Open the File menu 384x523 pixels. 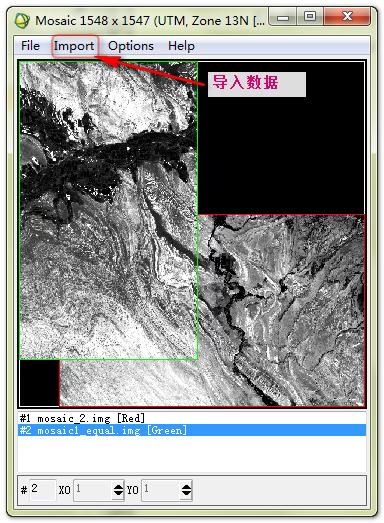[30, 46]
